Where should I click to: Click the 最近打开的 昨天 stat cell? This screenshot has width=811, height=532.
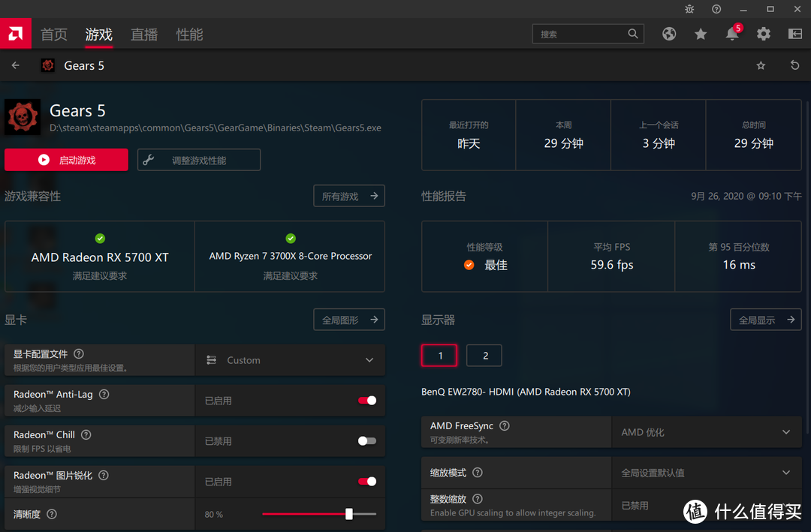click(x=469, y=135)
